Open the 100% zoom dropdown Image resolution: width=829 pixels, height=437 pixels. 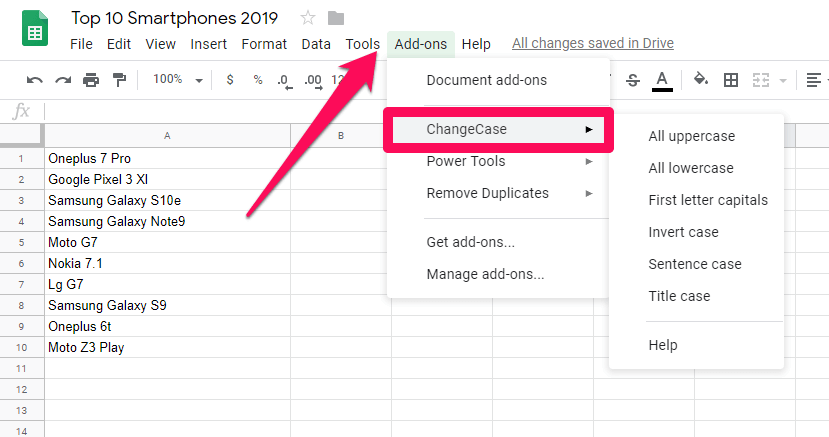coord(178,80)
